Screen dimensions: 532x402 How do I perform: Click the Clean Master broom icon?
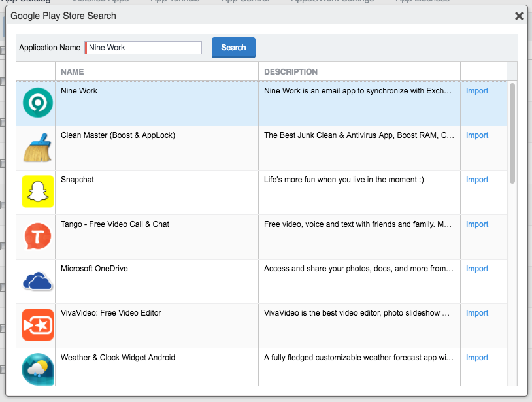coord(36,147)
